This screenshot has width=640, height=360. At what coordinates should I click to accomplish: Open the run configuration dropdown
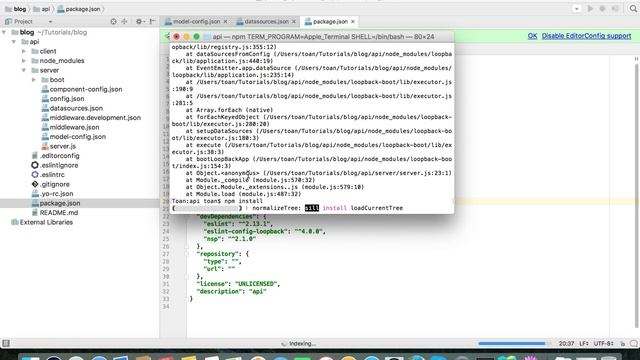pos(576,9)
